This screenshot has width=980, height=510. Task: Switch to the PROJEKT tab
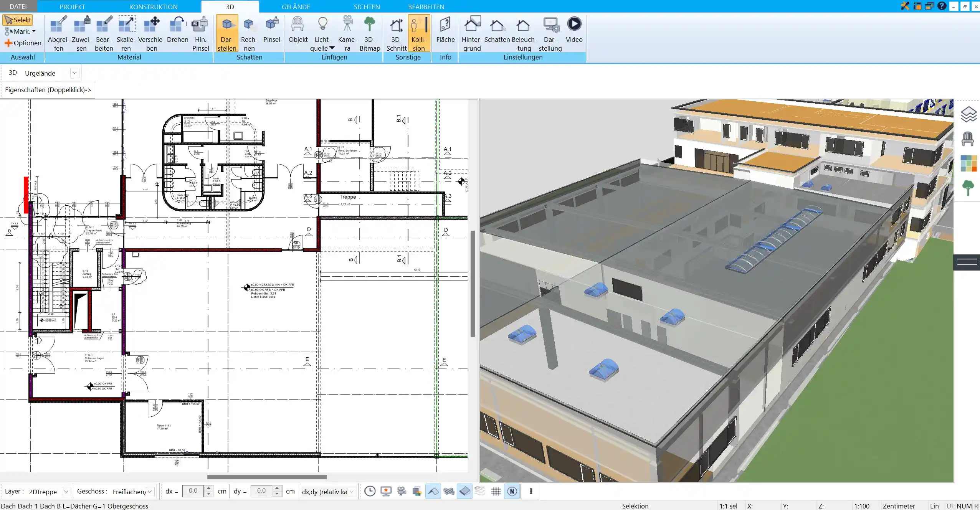[x=72, y=7]
